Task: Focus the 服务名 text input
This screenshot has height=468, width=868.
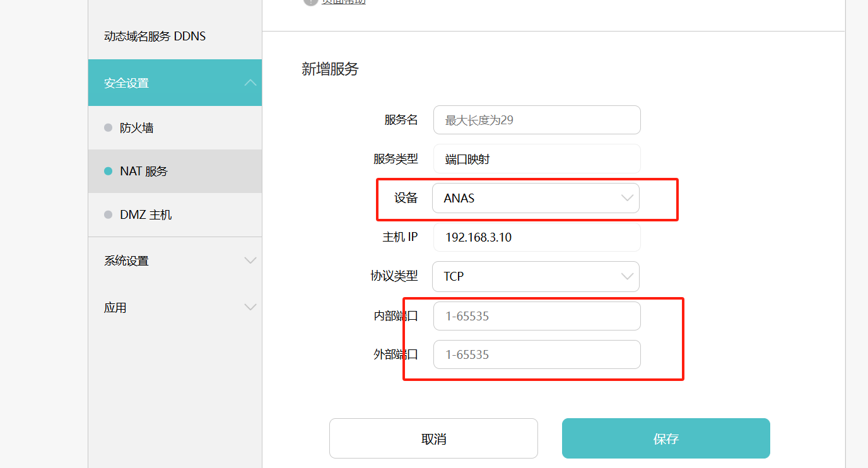Action: [x=536, y=120]
